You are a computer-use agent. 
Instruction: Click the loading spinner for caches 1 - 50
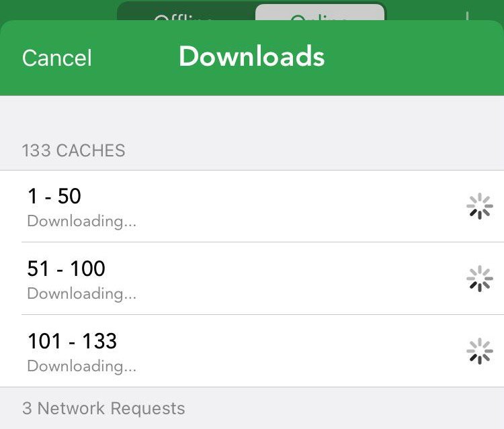480,206
